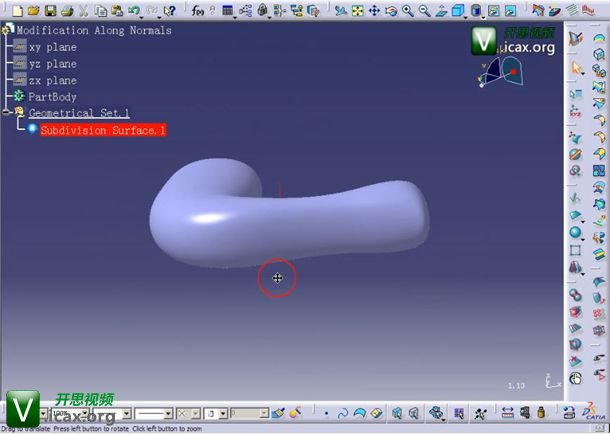Screen dimensions: 610x434
Task: Open the line type dropdown in the bottom toolbar
Action: (168, 414)
